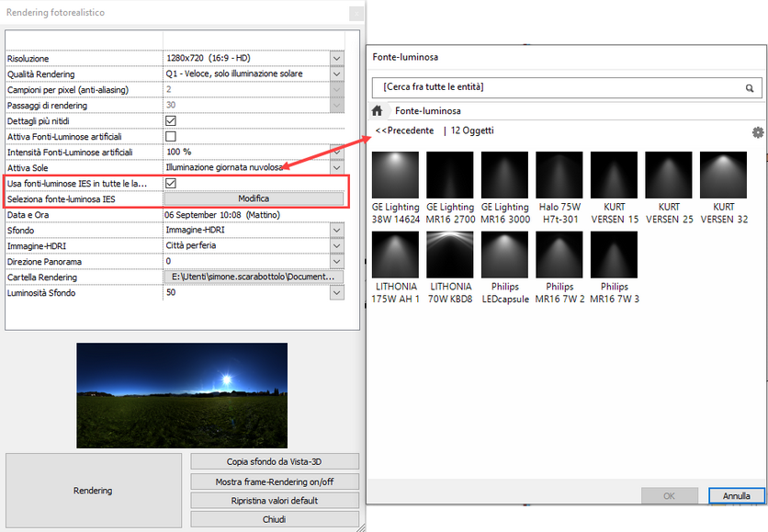The width and height of the screenshot is (768, 532).
Task: Select GE Lighting MR16 2700 light source
Action: [450, 187]
